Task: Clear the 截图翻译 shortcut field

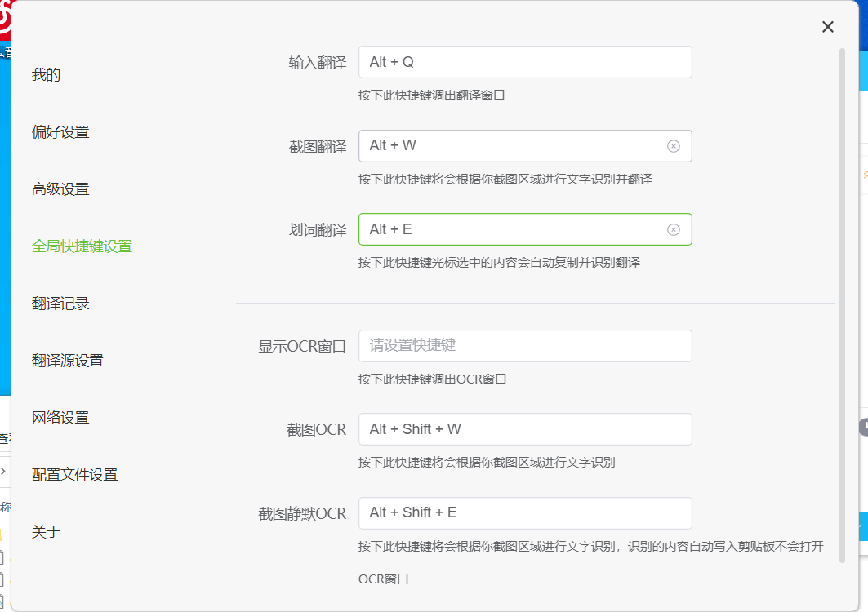Action: click(673, 146)
